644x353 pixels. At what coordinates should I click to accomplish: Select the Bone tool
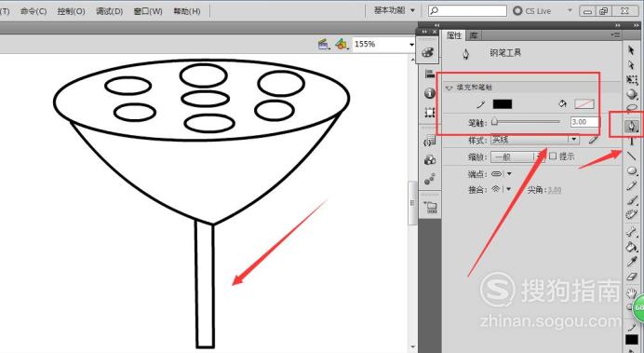pos(631,232)
